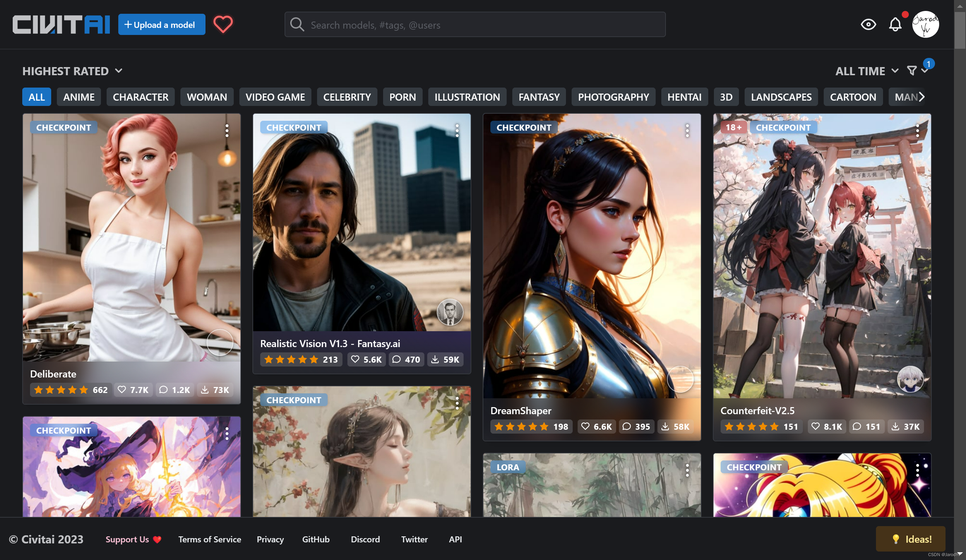This screenshot has height=560, width=966.
Task: Click the search input field
Action: [475, 24]
